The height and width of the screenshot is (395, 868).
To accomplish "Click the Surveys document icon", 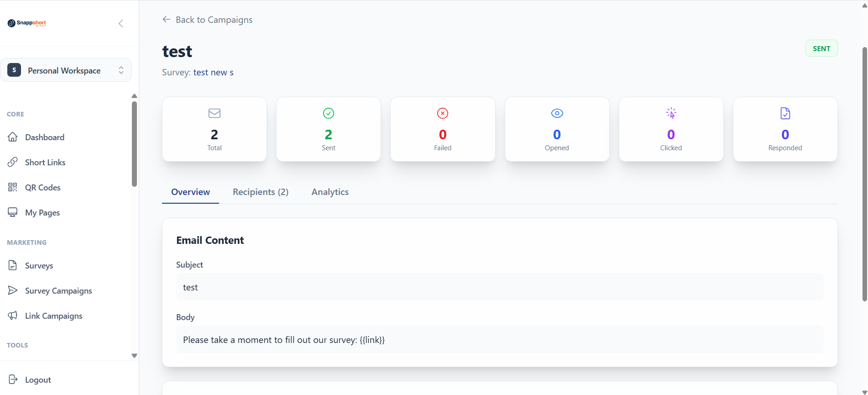I will click(13, 265).
